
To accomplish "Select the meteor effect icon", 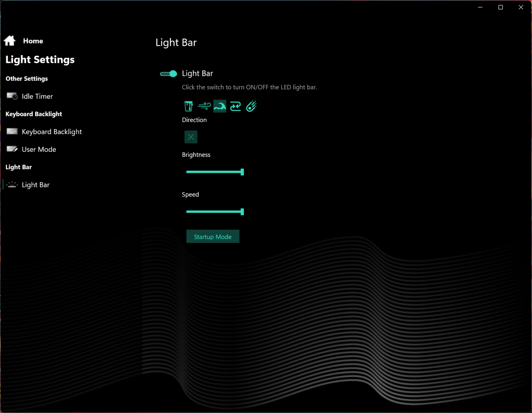I will coord(251,106).
